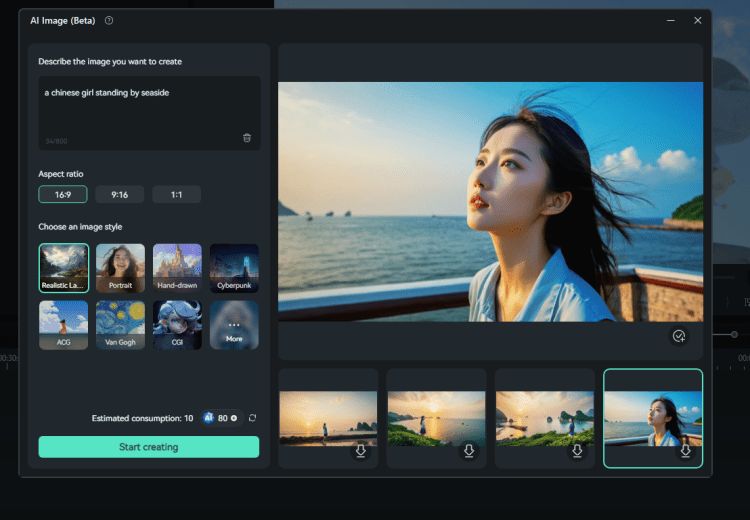Open the AI Image help icon

click(x=109, y=20)
